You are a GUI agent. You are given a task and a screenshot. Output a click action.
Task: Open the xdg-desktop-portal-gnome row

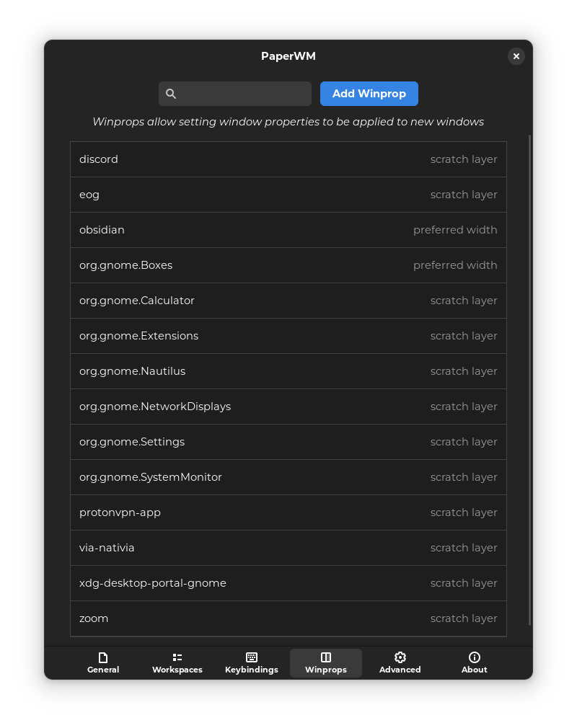pos(288,582)
